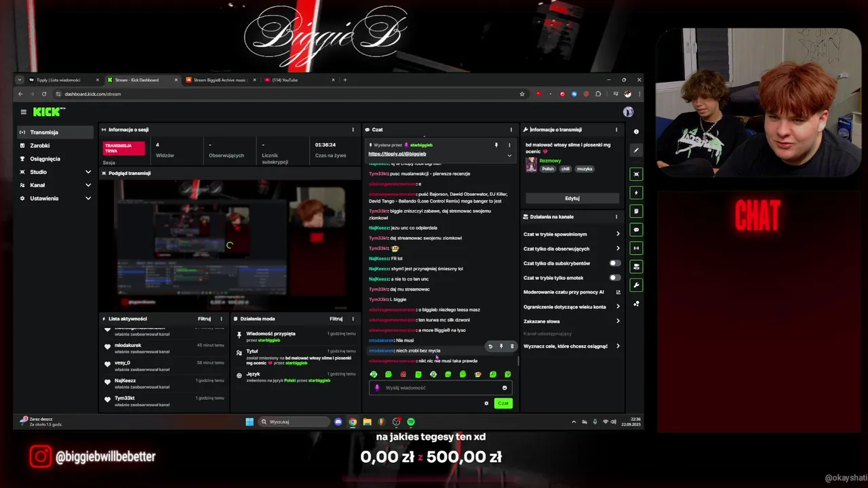Open the profile avatar in the Kick header

click(x=628, y=112)
